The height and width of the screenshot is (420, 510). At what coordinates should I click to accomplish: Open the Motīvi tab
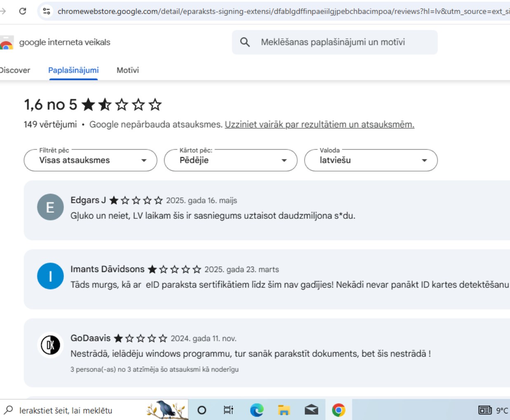[x=128, y=70]
